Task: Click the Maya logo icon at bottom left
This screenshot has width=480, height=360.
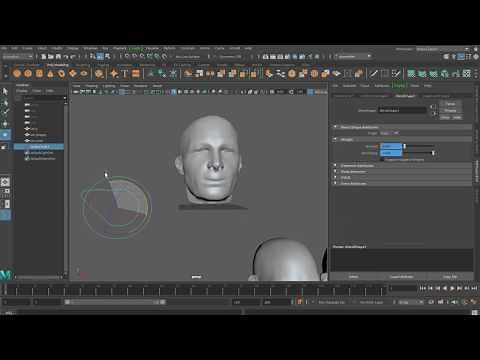Action: (5, 274)
